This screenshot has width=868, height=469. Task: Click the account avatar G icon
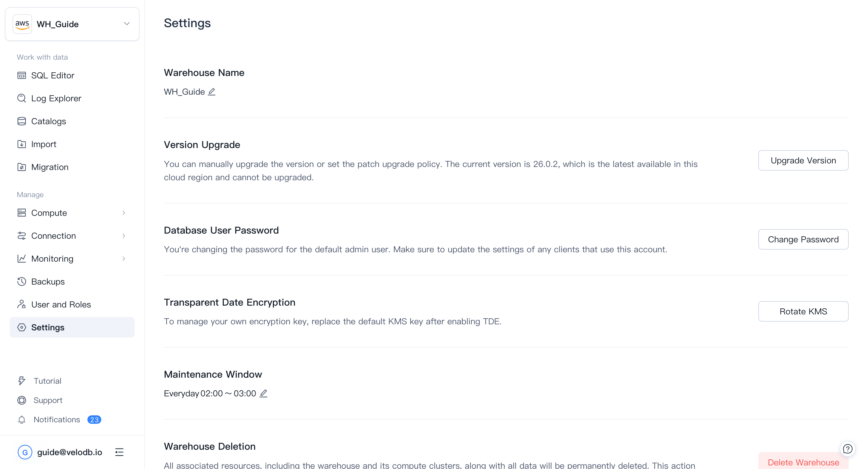point(25,452)
